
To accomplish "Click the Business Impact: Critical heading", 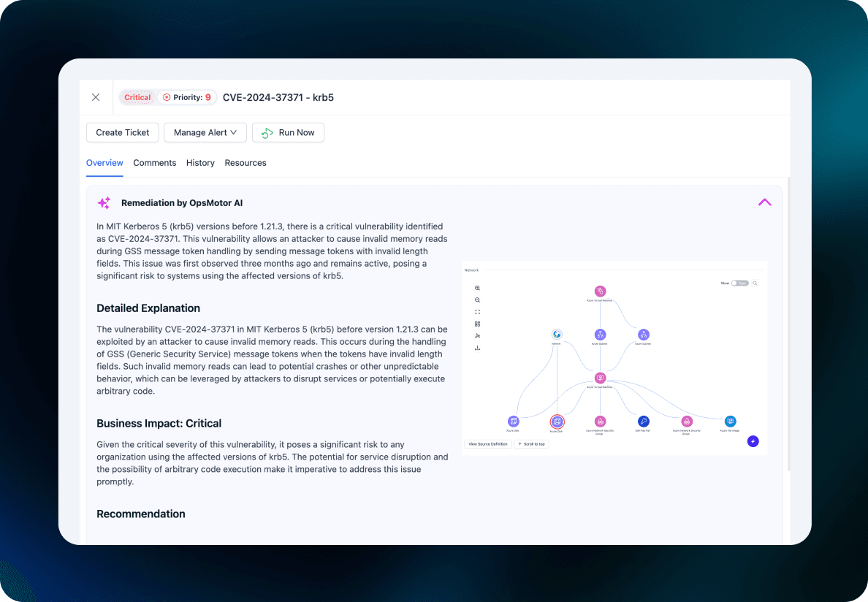I will 159,423.
